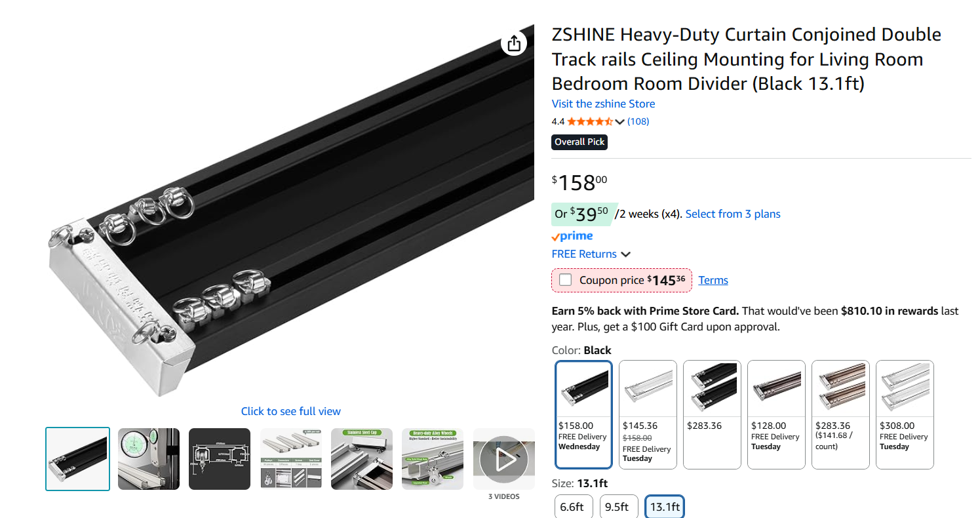Viewport: 980px width, 518px height.
Task: Pick the two-pack black swatch at $283.36
Action: 712,414
